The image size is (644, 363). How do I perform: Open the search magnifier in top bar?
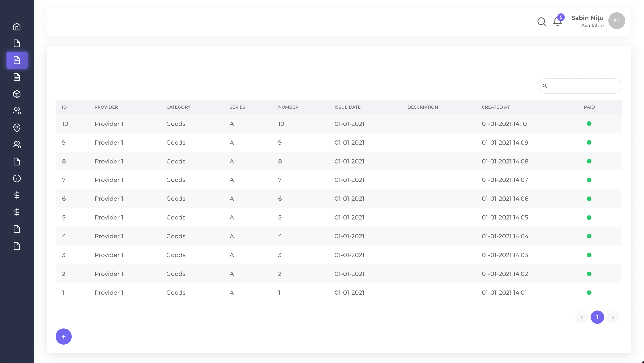coord(541,21)
